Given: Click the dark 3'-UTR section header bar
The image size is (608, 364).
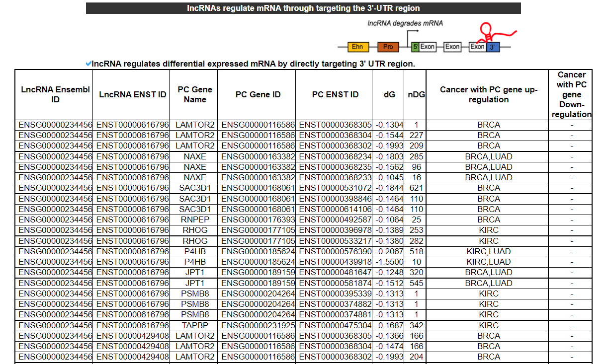Looking at the screenshot, I should click(x=303, y=8).
